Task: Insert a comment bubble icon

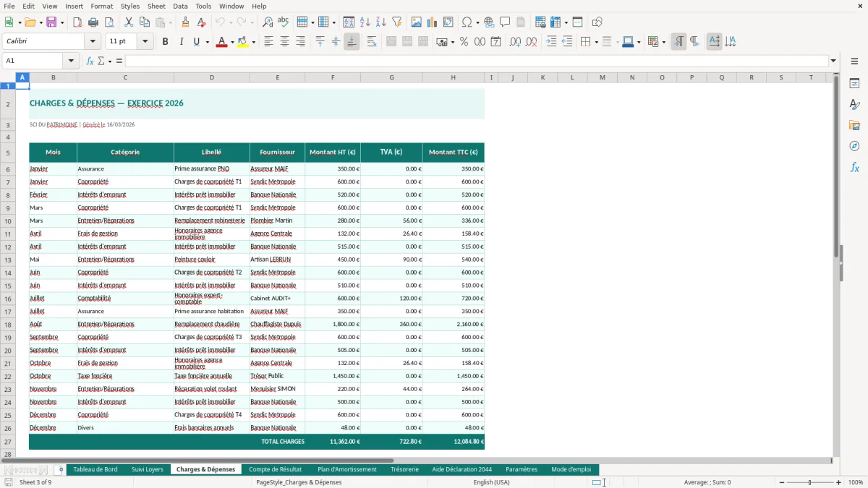Action: pyautogui.click(x=505, y=22)
